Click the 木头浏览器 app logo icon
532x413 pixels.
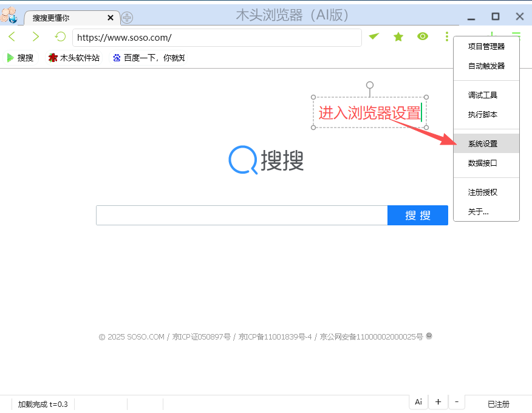9,15
